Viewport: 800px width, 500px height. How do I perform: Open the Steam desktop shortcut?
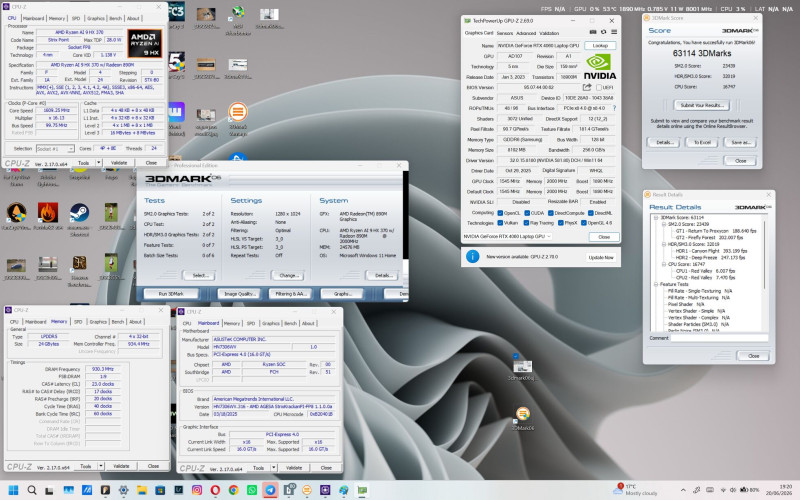pos(79,213)
